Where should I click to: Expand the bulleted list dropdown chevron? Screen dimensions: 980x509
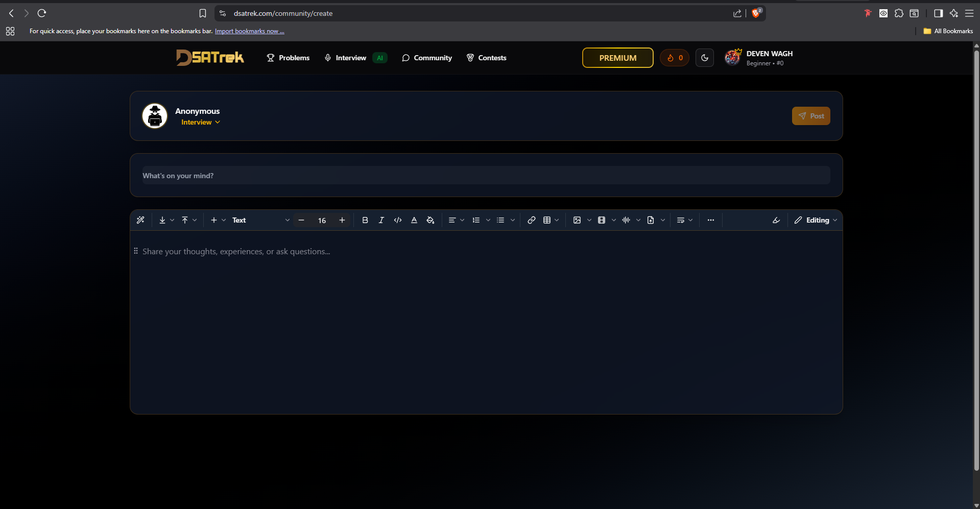pyautogui.click(x=513, y=220)
